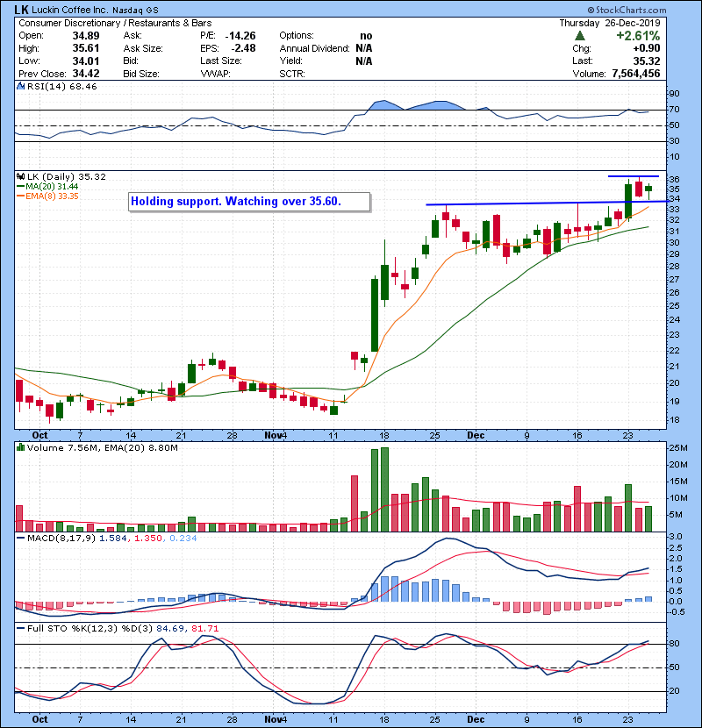The width and height of the screenshot is (702, 728).
Task: Click the LK (Daily) 35.32 chart label
Action: pyautogui.click(x=67, y=176)
